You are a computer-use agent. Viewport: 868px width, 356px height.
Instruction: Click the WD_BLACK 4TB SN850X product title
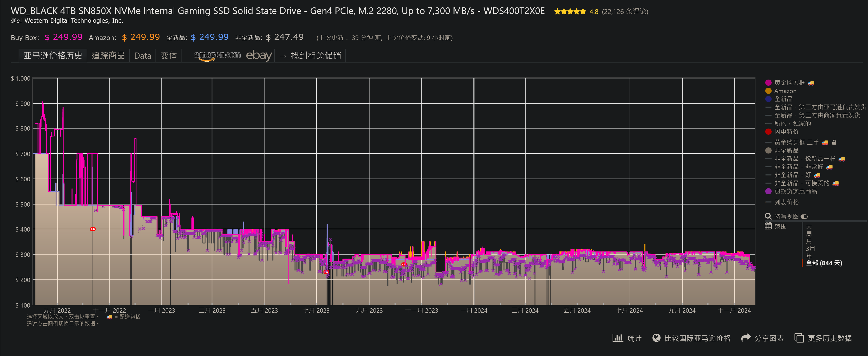pos(278,11)
